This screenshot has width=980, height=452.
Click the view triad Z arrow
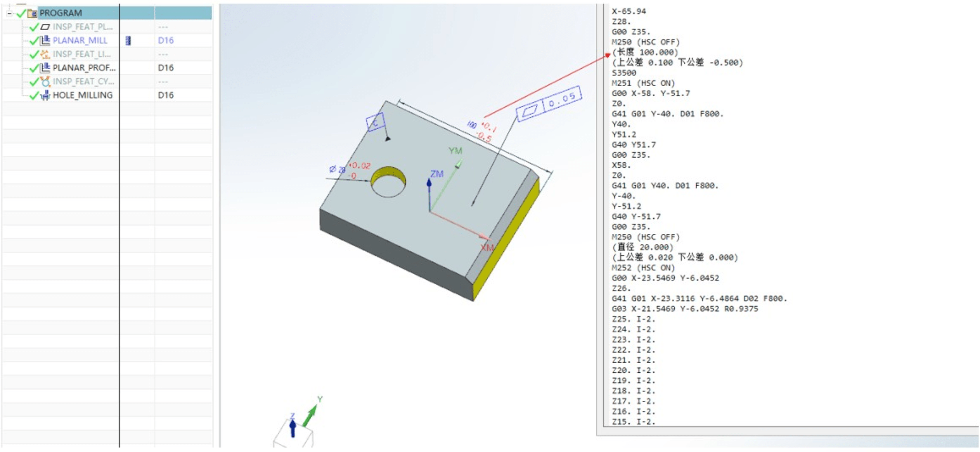293,428
